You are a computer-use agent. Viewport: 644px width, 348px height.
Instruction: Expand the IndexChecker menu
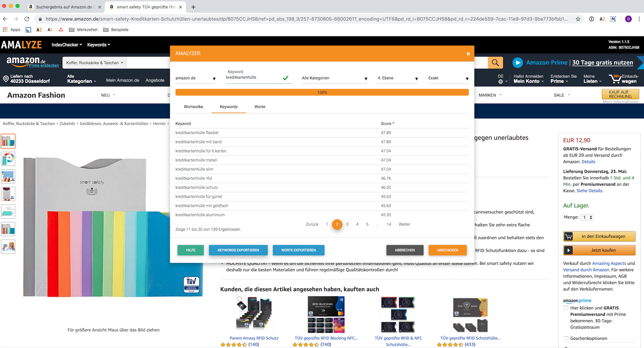point(67,45)
